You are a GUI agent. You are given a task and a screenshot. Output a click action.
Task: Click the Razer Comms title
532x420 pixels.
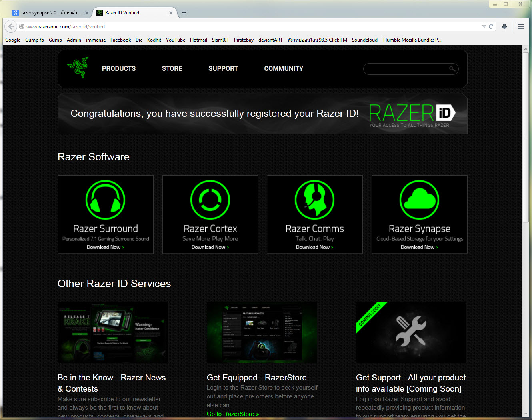point(315,228)
